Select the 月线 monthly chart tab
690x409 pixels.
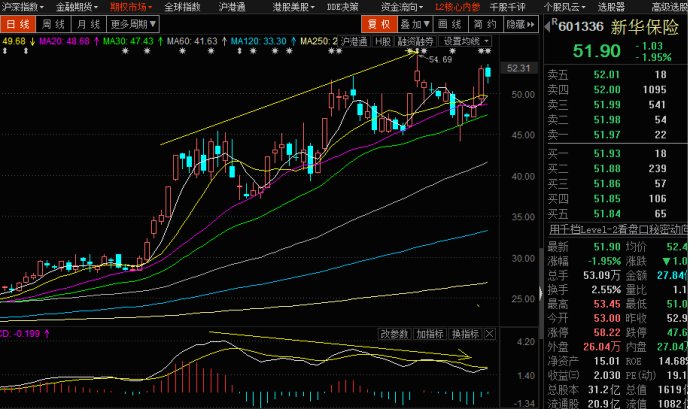coord(88,23)
